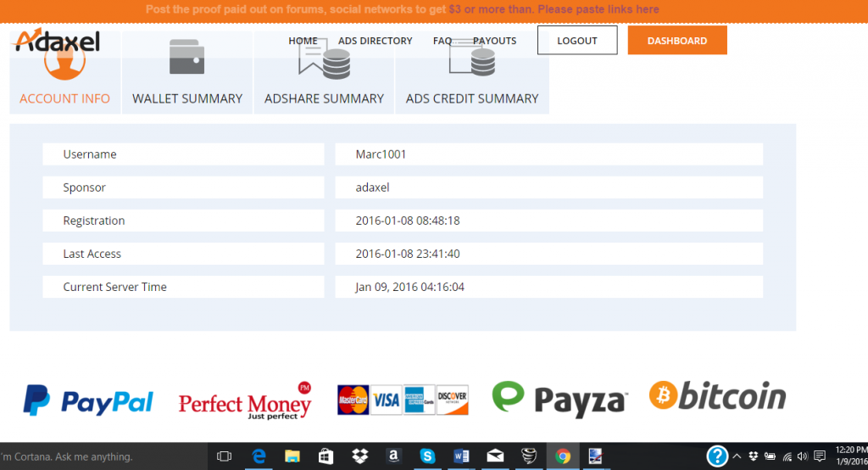Screen dimensions: 868x470
Task: Click the Username label
Action: coord(90,154)
